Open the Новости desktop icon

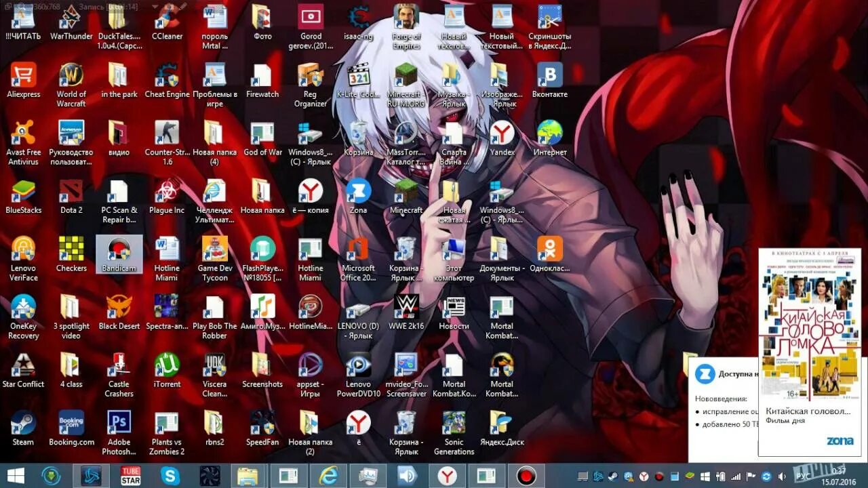pos(454,312)
